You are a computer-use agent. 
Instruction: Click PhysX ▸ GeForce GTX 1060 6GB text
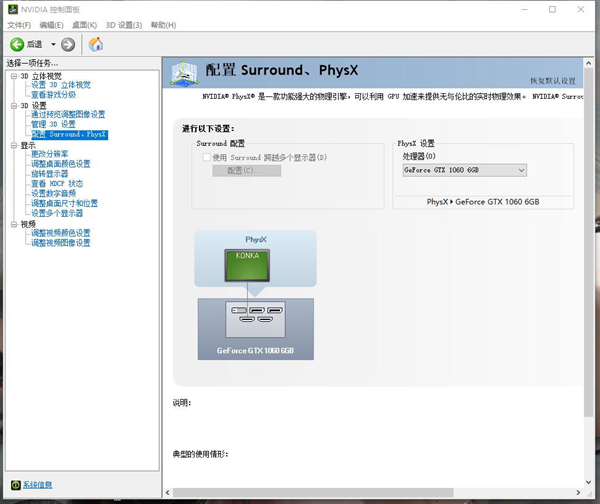click(x=483, y=202)
